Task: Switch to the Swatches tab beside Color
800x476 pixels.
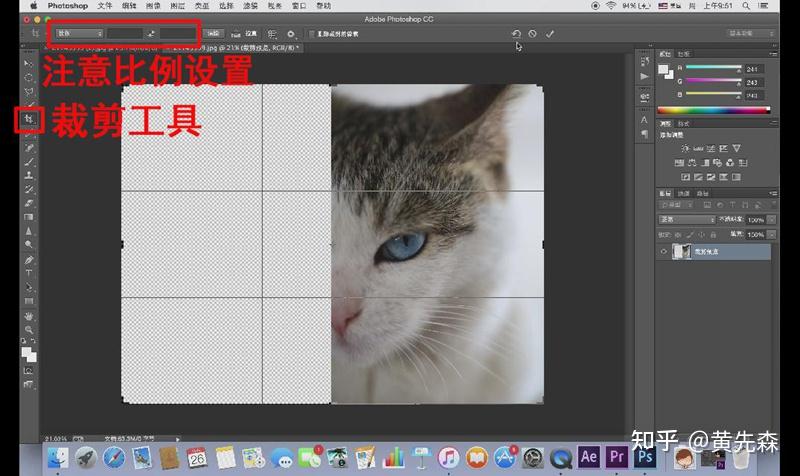Action: 684,54
